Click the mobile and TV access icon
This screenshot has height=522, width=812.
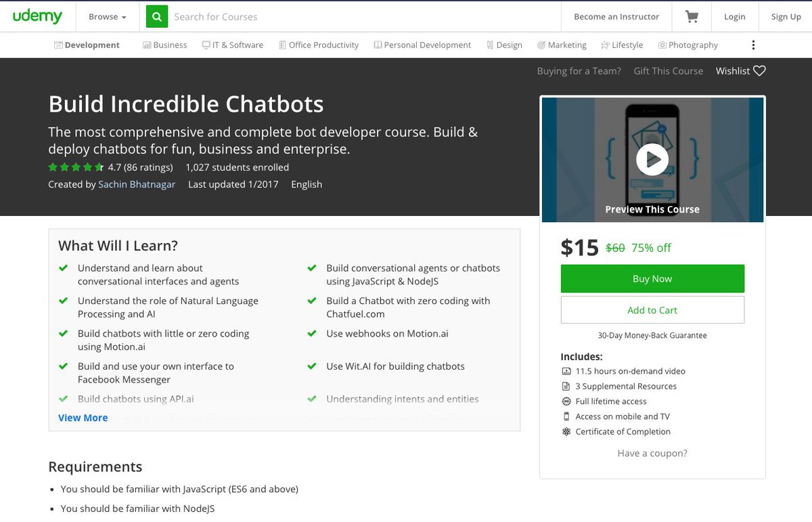[x=566, y=416]
